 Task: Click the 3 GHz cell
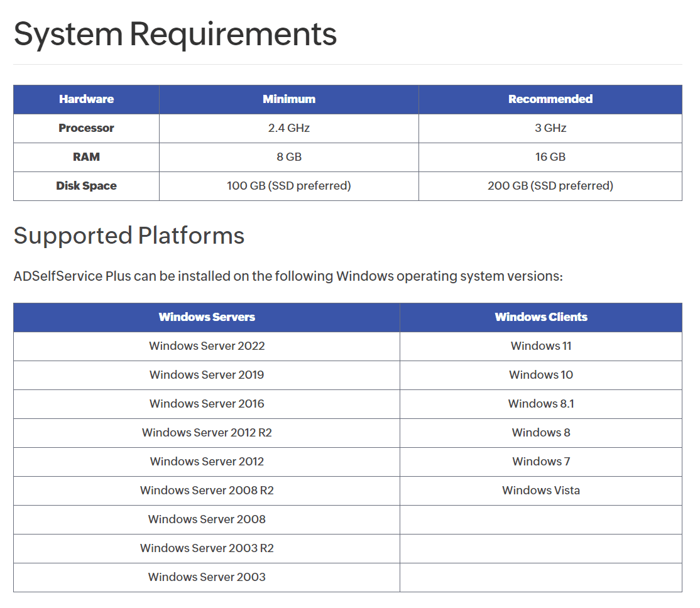(550, 128)
